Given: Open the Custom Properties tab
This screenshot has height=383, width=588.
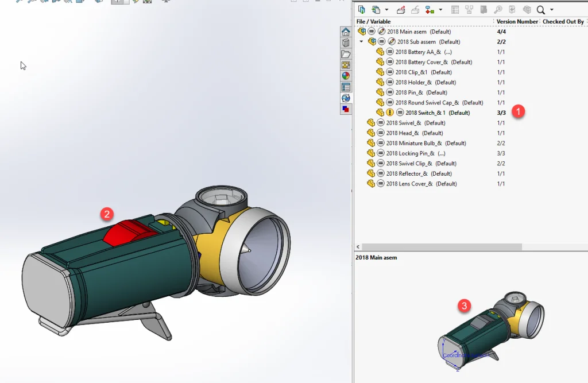Looking at the screenshot, I should (x=346, y=87).
